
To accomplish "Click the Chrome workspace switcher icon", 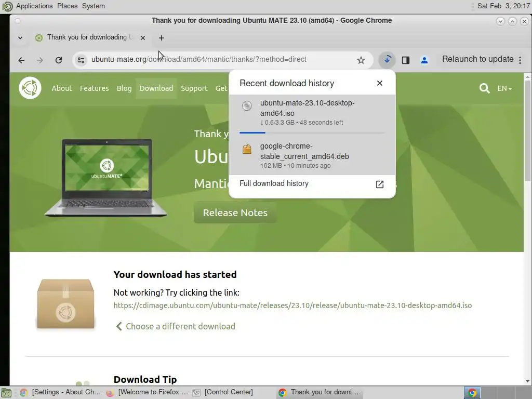I will [472, 393].
